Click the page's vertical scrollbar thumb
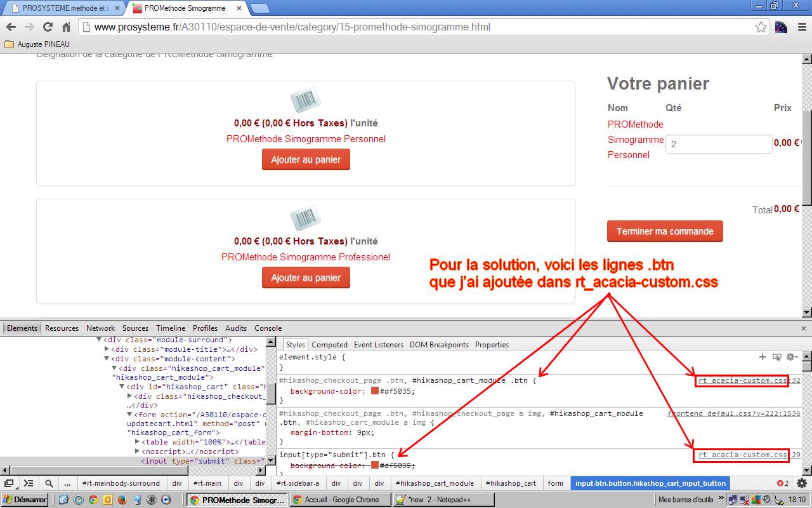812x508 pixels. (x=807, y=157)
